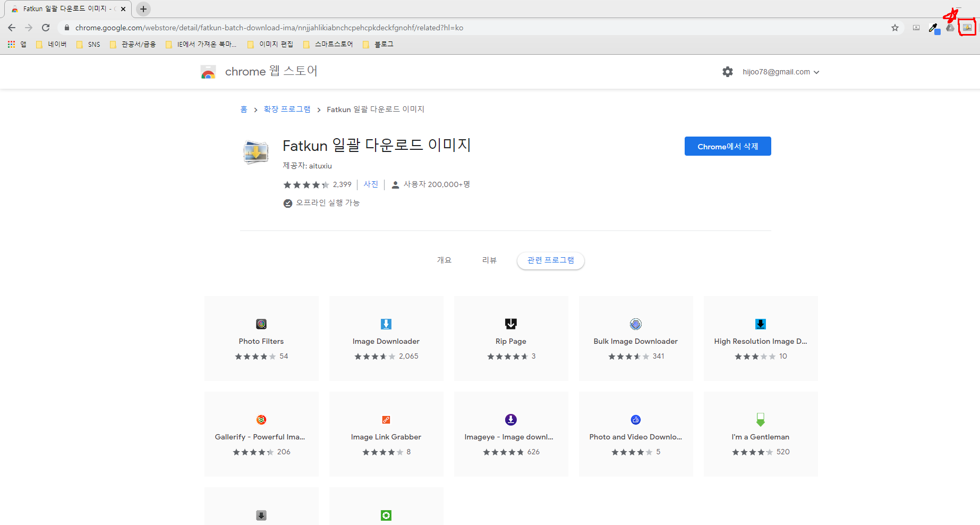Open the Photo and Video Downloader icon

click(x=636, y=419)
